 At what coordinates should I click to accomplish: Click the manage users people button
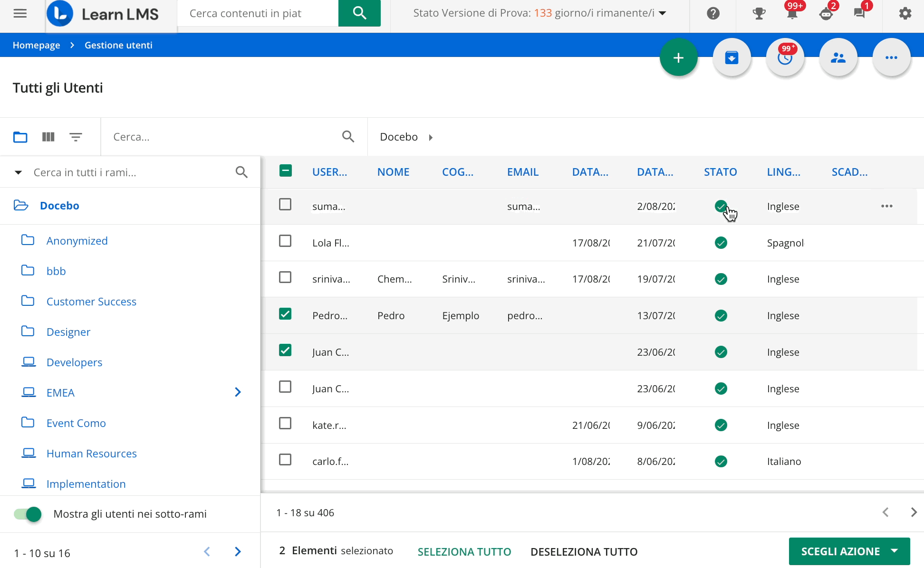click(838, 57)
